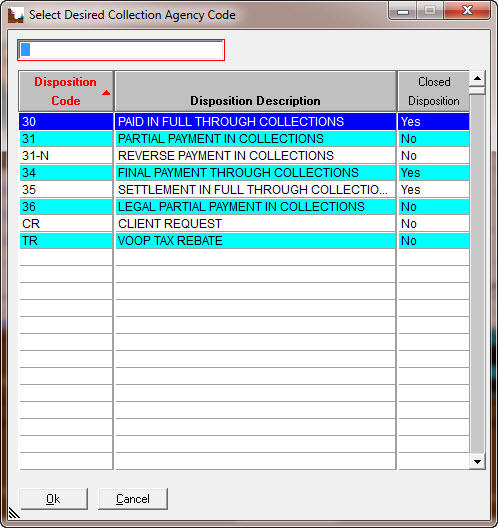The image size is (498, 528).
Task: Click the Ok button
Action: coord(53,499)
